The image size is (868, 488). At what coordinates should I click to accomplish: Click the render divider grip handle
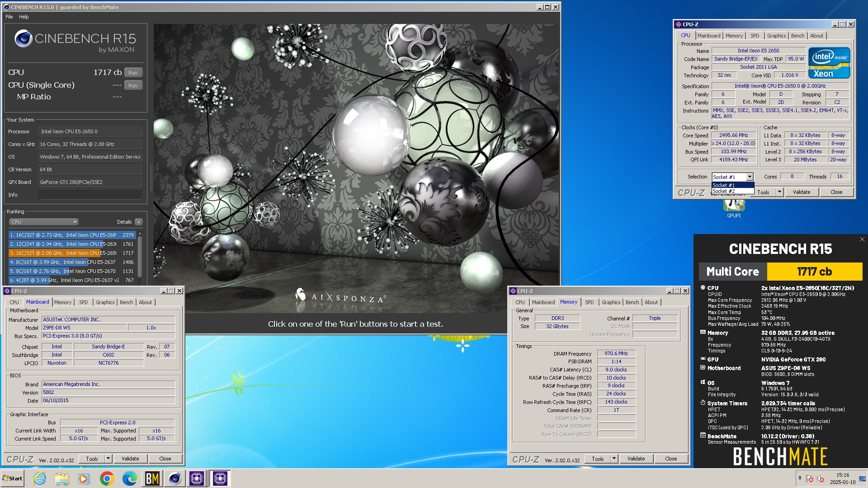pyautogui.click(x=151, y=177)
